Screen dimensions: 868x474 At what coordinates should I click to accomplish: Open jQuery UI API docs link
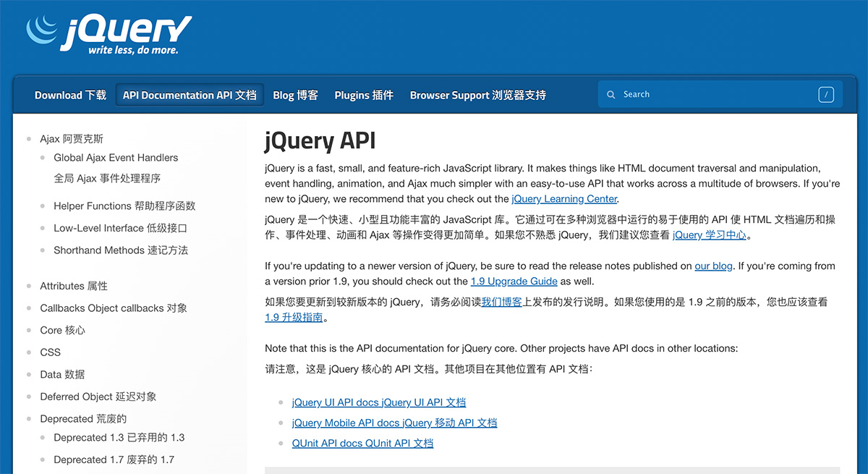[x=379, y=402]
